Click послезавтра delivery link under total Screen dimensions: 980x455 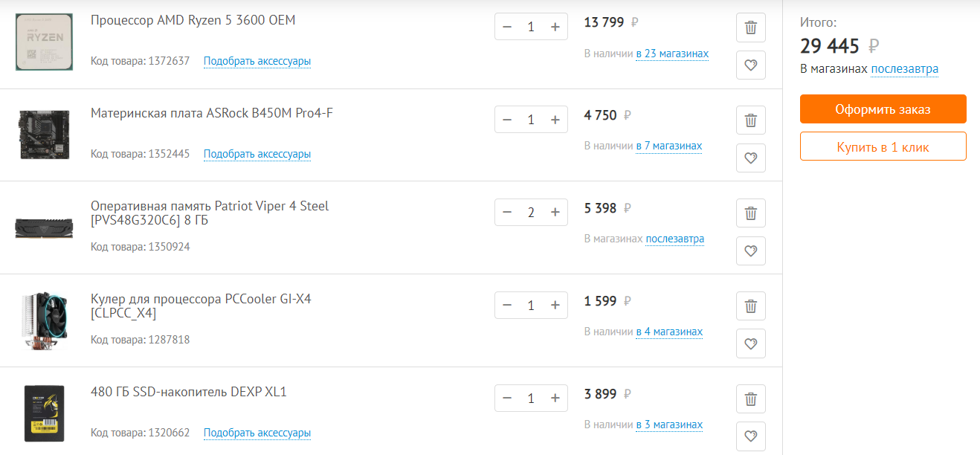click(904, 69)
